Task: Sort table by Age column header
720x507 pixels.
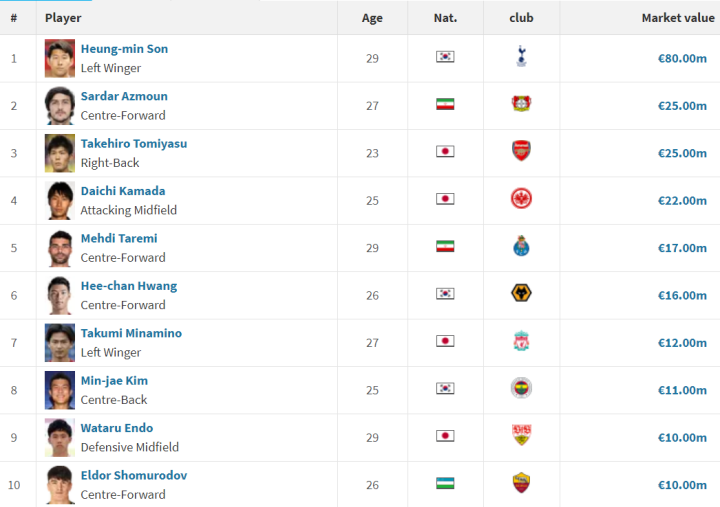Action: [x=372, y=18]
